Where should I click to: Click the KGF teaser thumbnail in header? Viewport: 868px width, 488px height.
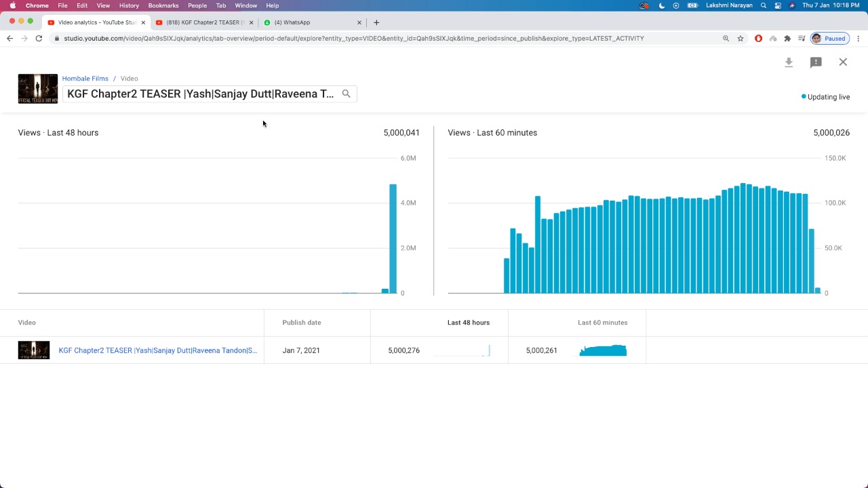click(x=38, y=89)
